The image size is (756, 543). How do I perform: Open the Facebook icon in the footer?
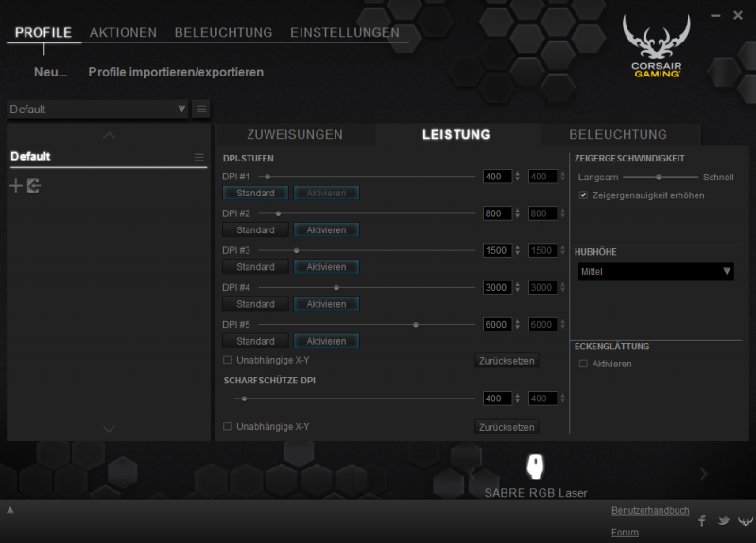tap(702, 520)
